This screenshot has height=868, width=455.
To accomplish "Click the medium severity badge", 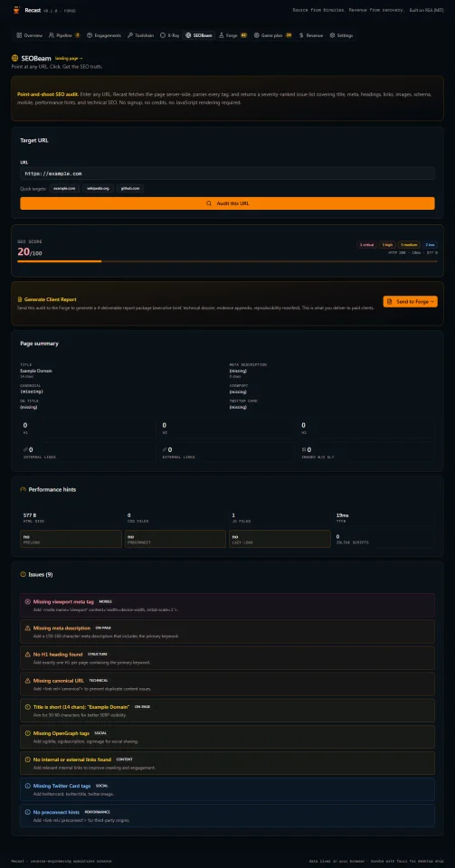I will pos(409,245).
